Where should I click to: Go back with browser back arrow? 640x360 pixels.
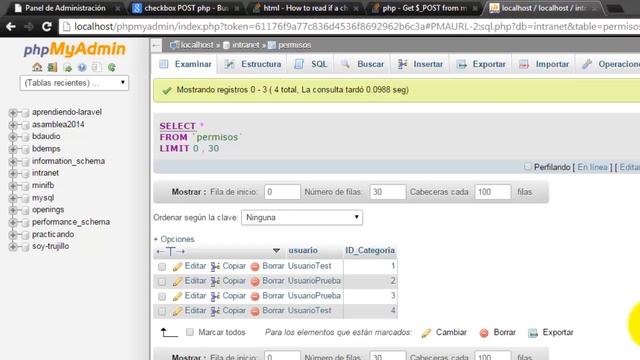(x=11, y=27)
